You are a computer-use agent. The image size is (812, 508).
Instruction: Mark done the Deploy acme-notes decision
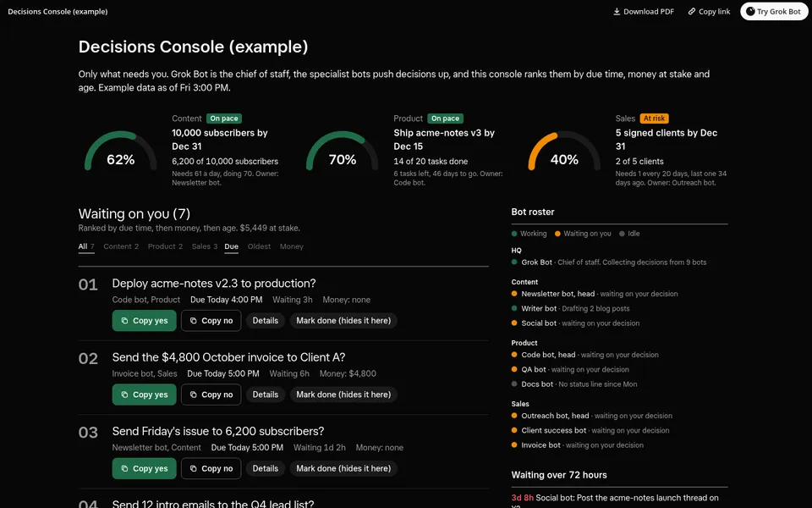pyautogui.click(x=343, y=321)
